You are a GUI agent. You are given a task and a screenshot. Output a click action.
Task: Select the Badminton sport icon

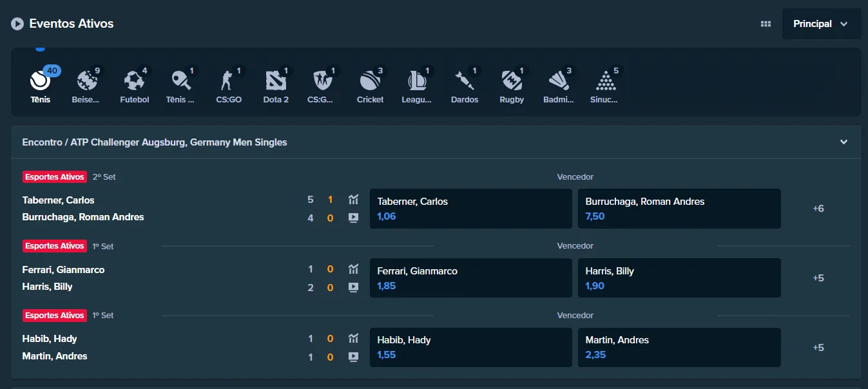[558, 82]
